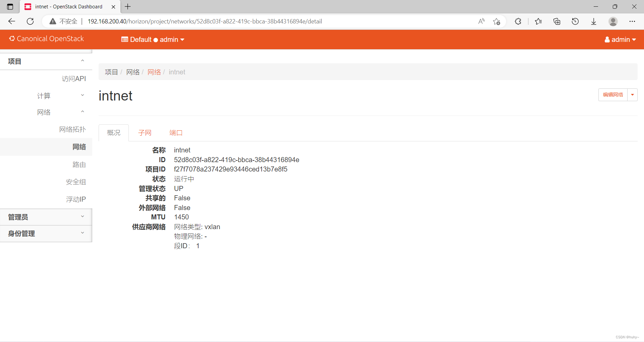
Task: Click the intnet page heading
Action: (x=115, y=96)
